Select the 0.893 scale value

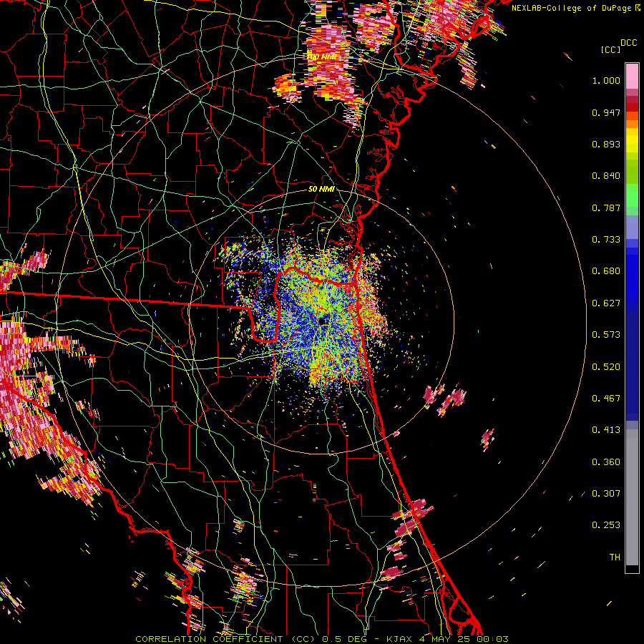[606, 144]
